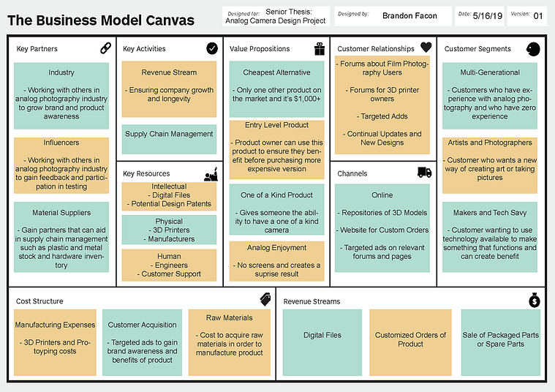Click the Channels delivery truck icon
The width and height of the screenshot is (555, 392).
(424, 173)
